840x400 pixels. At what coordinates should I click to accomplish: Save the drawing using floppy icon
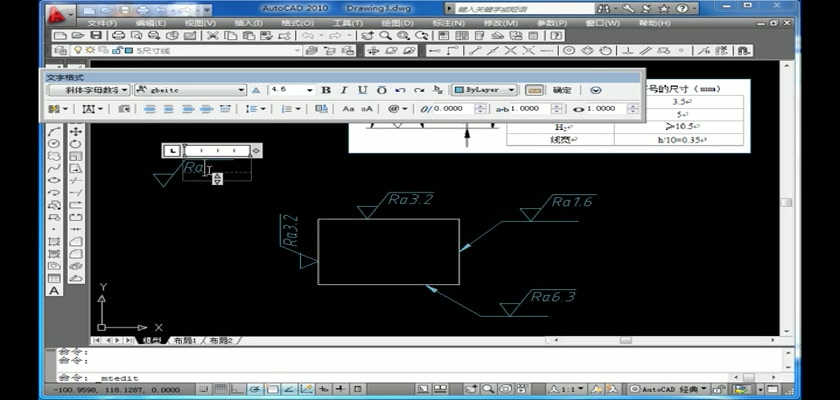coord(96,36)
